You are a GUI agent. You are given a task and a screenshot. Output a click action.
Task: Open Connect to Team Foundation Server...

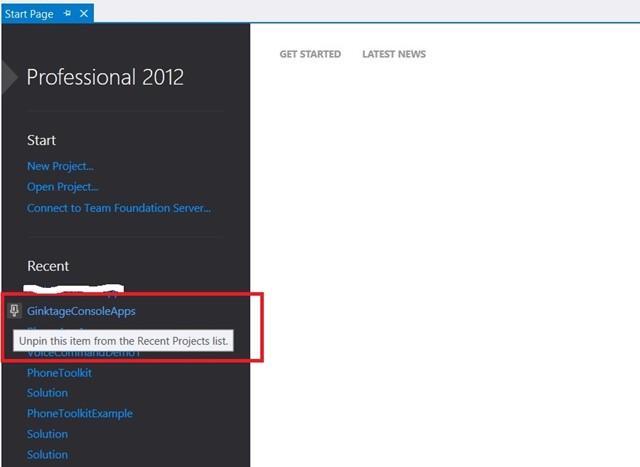coord(119,208)
